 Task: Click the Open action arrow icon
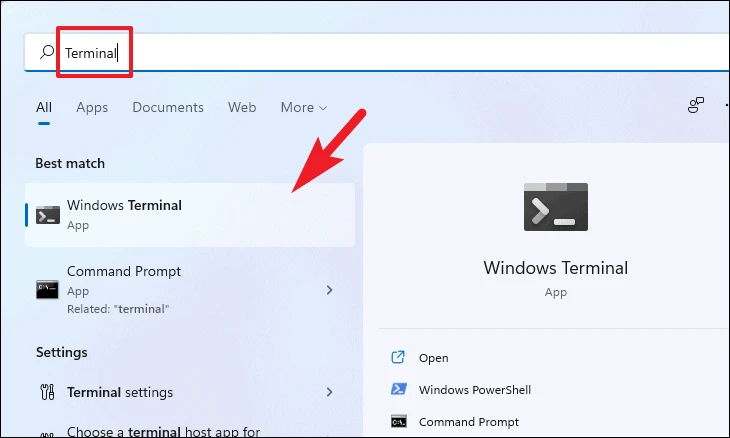coord(398,357)
